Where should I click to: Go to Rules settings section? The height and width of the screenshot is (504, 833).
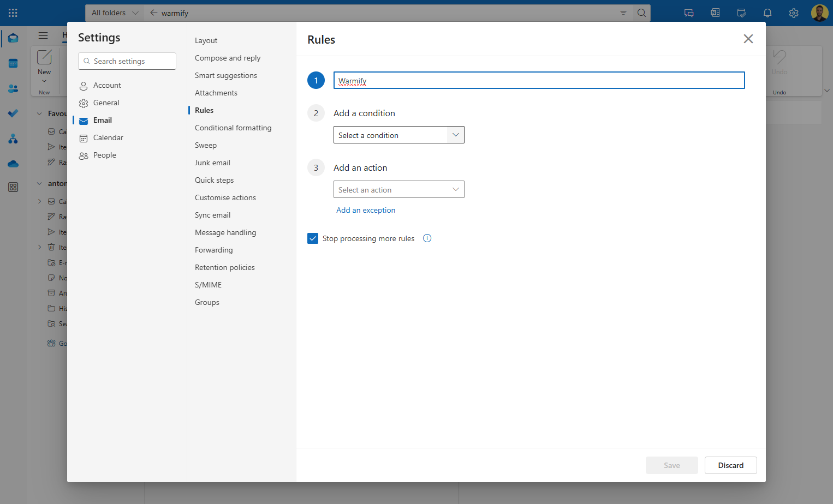[204, 110]
